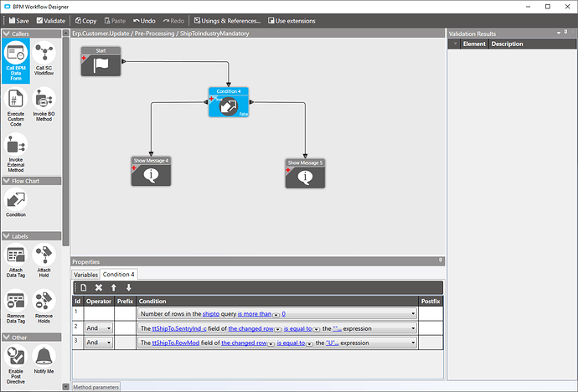Move condition row up with up arrow
This screenshot has height=392, width=578.
(114, 288)
